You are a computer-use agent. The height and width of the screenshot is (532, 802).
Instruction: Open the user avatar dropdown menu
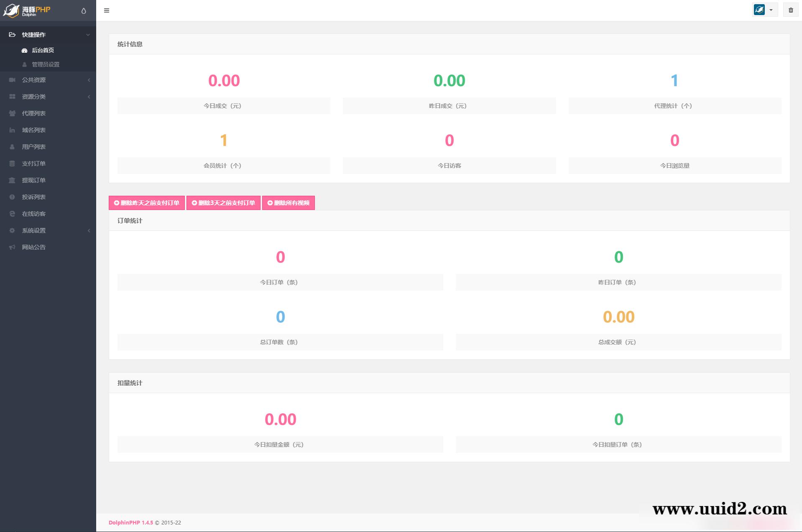point(764,10)
